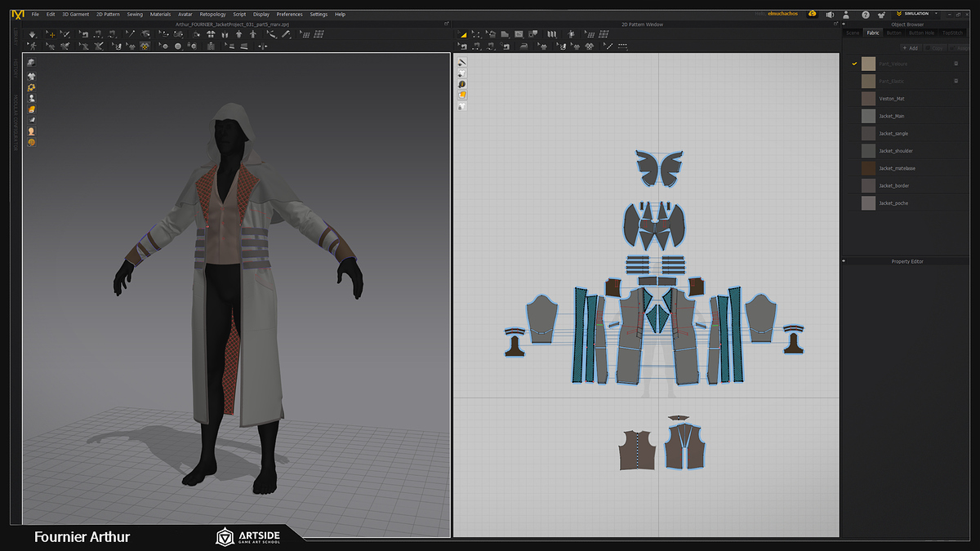Select the Select/Move tool with yellow cross
Image resolution: width=980 pixels, height=551 pixels.
pos(51,34)
